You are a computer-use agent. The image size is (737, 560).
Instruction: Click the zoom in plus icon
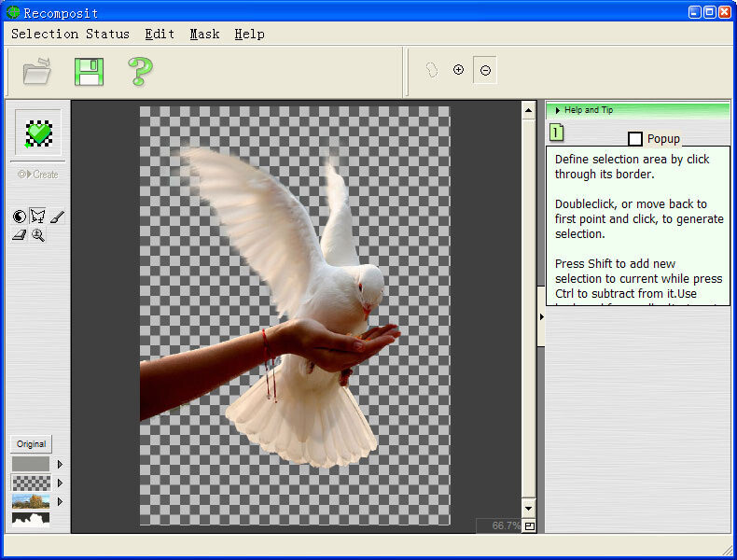point(458,70)
